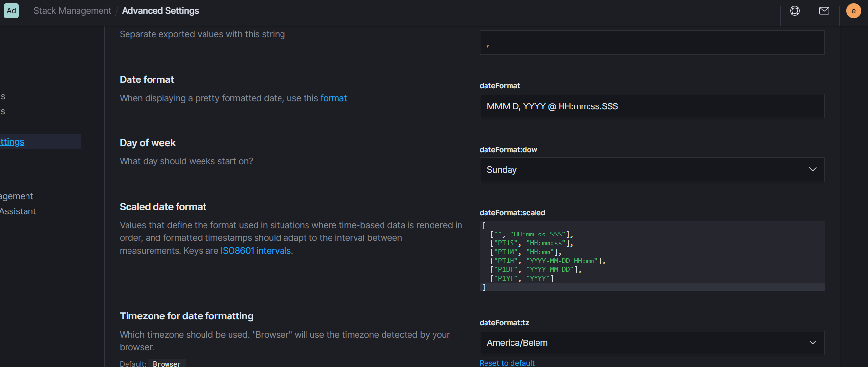868x367 pixels.
Task: Select the highlighted Settings sidebar item
Action: click(12, 142)
